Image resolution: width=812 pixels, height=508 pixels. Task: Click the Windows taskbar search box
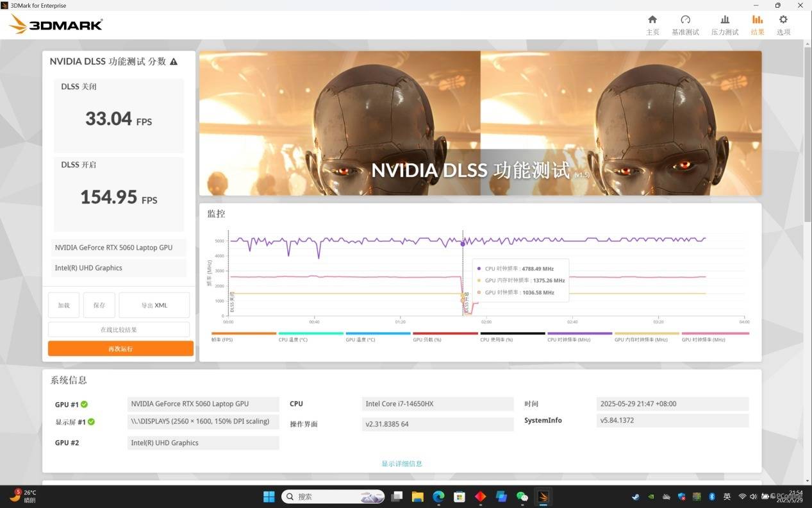[333, 496]
